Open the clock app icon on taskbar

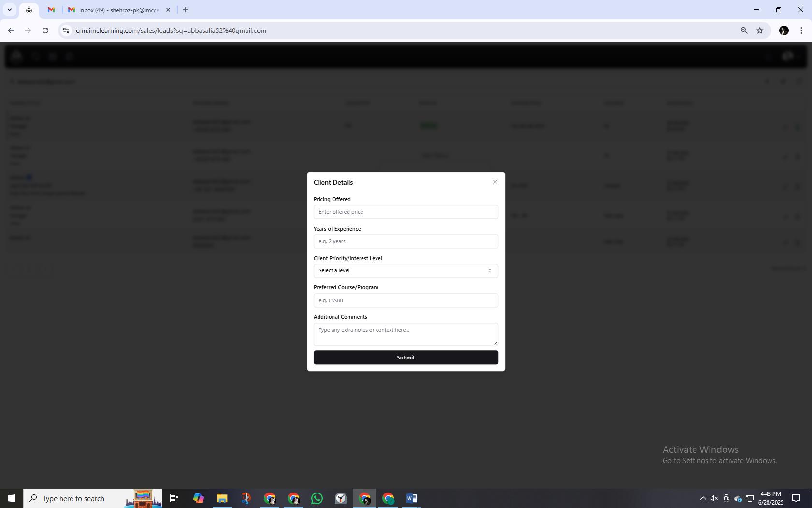tap(341, 498)
